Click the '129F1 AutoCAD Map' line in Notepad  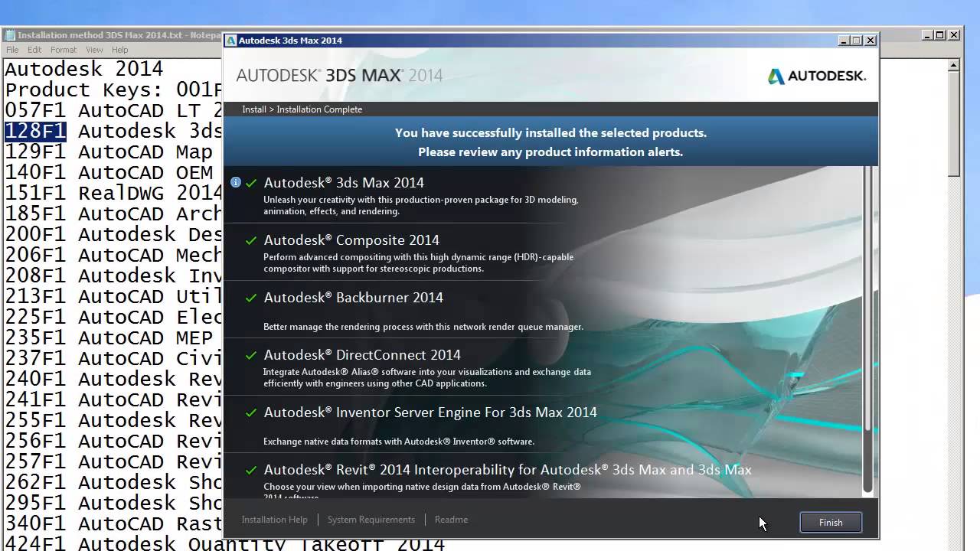coord(109,152)
